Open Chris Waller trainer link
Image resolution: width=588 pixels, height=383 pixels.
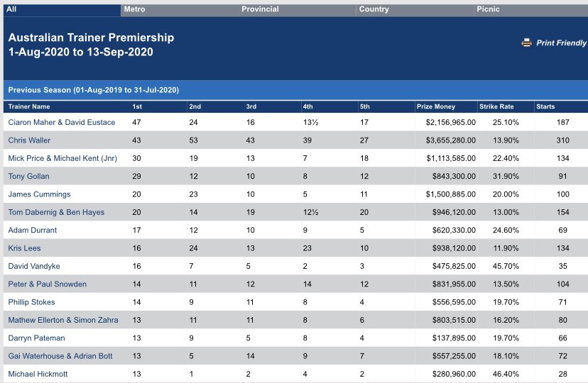point(29,140)
